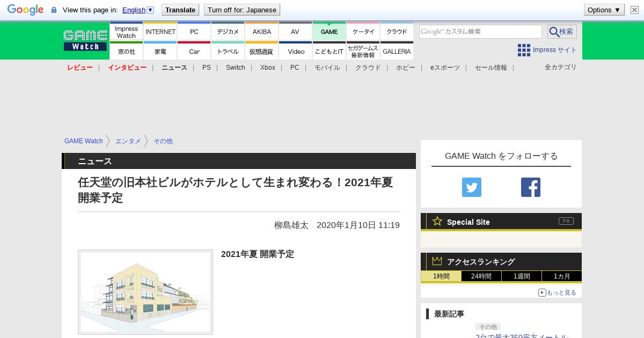Open the Impress サイト link

coord(554,50)
